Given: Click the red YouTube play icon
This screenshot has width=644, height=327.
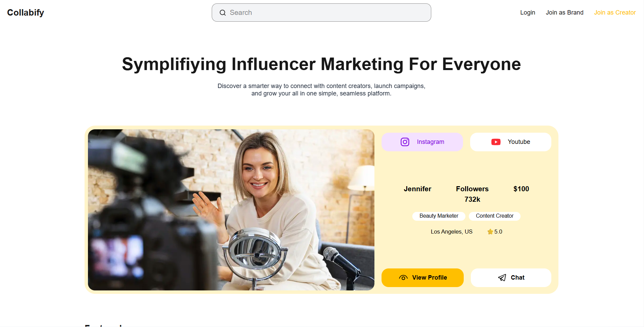Looking at the screenshot, I should pyautogui.click(x=496, y=142).
